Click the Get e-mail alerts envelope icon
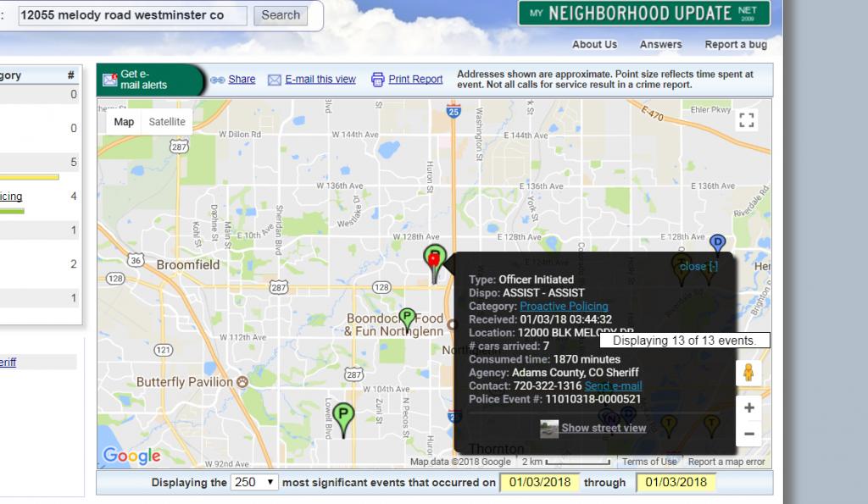 point(109,80)
